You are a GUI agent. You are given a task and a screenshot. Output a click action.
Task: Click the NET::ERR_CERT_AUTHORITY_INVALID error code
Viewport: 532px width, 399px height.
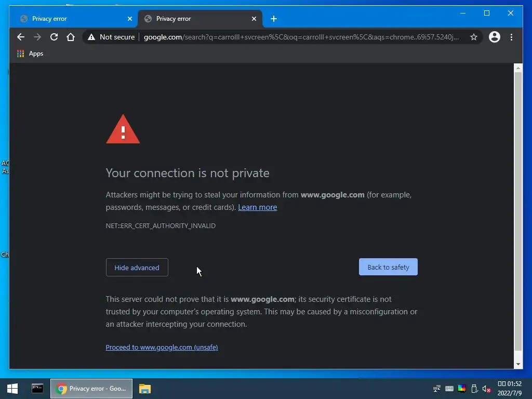tap(161, 225)
